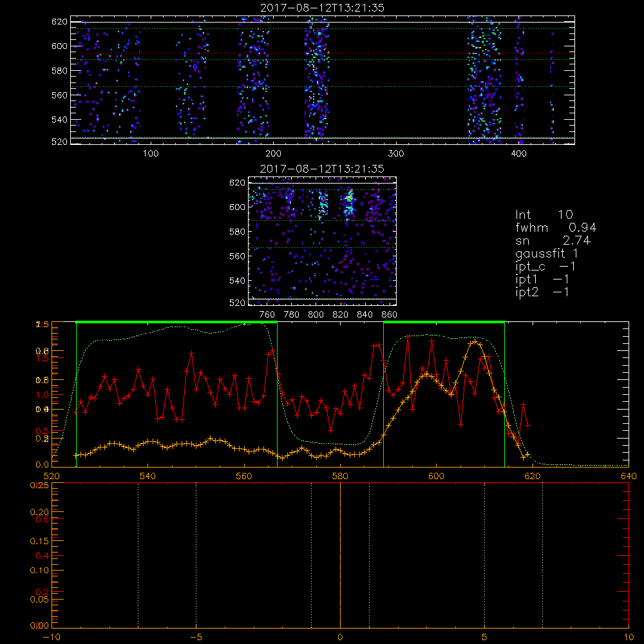Click the '100' x-axis label of top spectrogram
The image size is (644, 644).
[150, 154]
